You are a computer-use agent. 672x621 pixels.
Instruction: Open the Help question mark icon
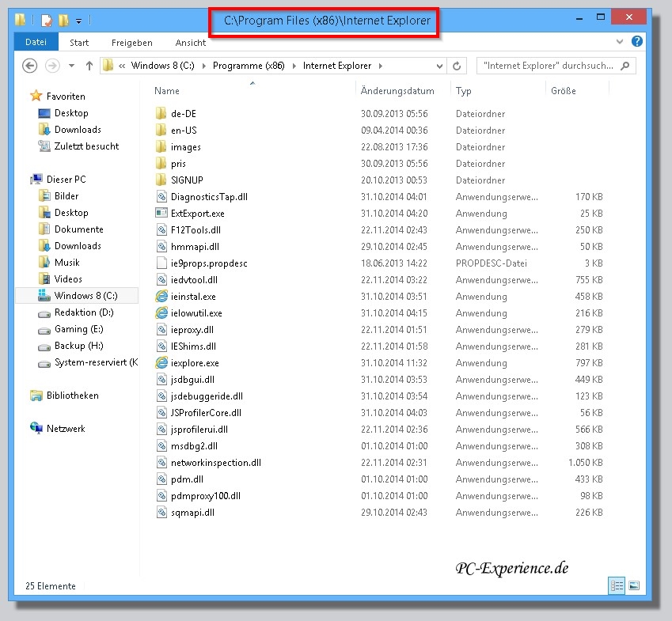coord(637,42)
